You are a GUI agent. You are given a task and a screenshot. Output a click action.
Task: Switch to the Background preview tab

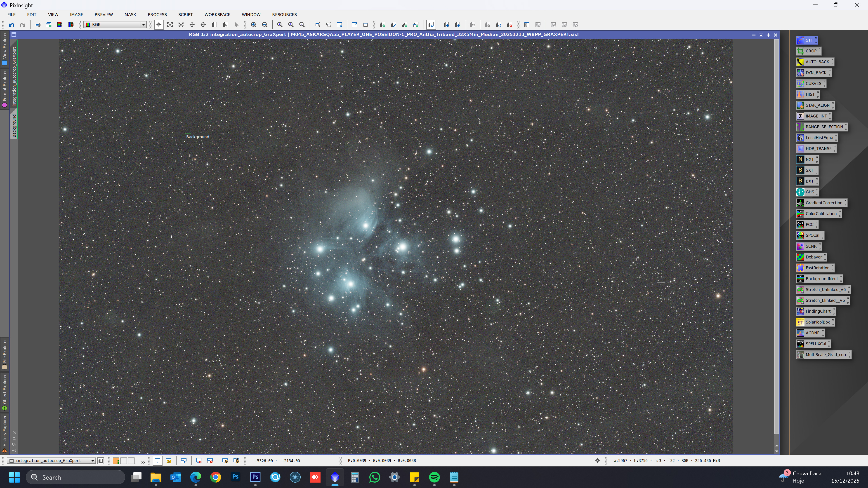tap(14, 125)
